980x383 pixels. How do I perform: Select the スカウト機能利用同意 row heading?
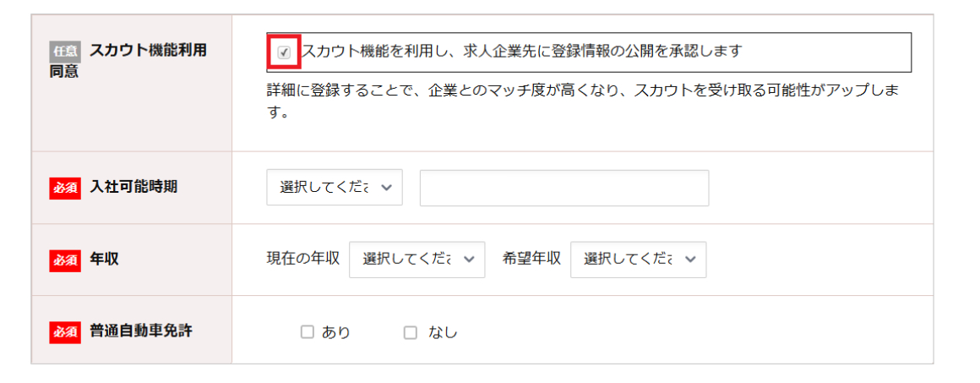click(147, 52)
